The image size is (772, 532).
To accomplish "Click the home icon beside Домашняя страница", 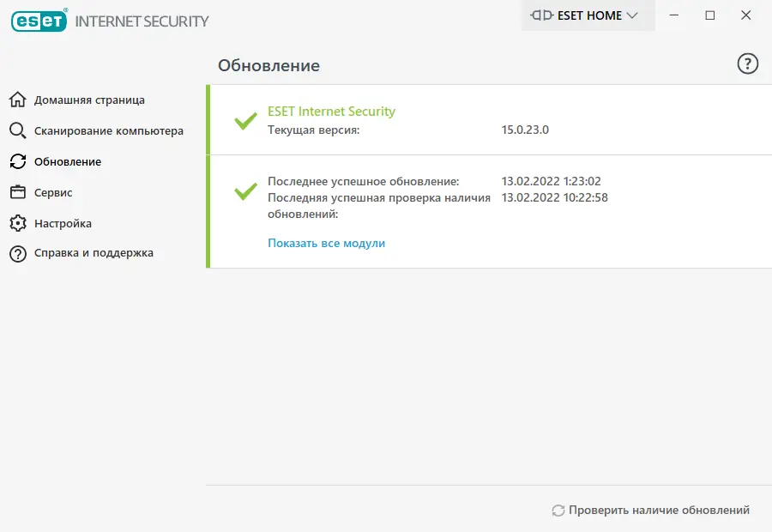I will [x=18, y=100].
